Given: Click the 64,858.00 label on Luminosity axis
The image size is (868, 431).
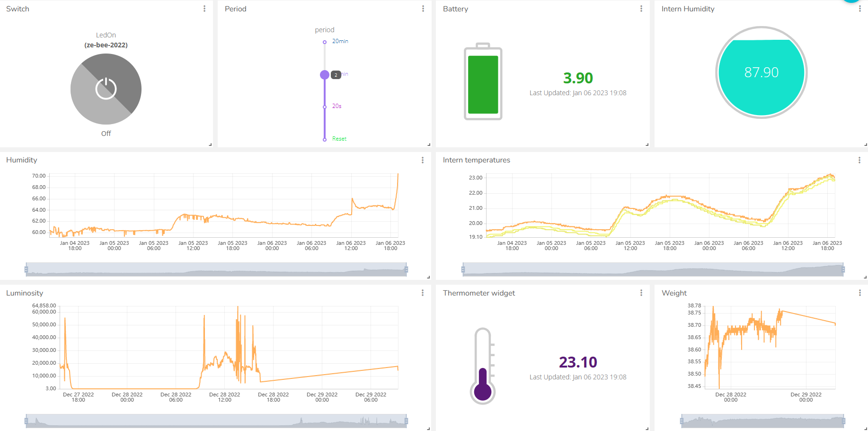Looking at the screenshot, I should (44, 305).
